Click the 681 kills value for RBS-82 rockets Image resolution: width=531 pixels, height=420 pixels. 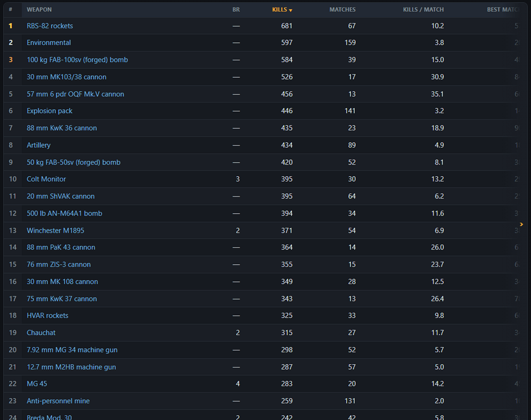click(287, 25)
